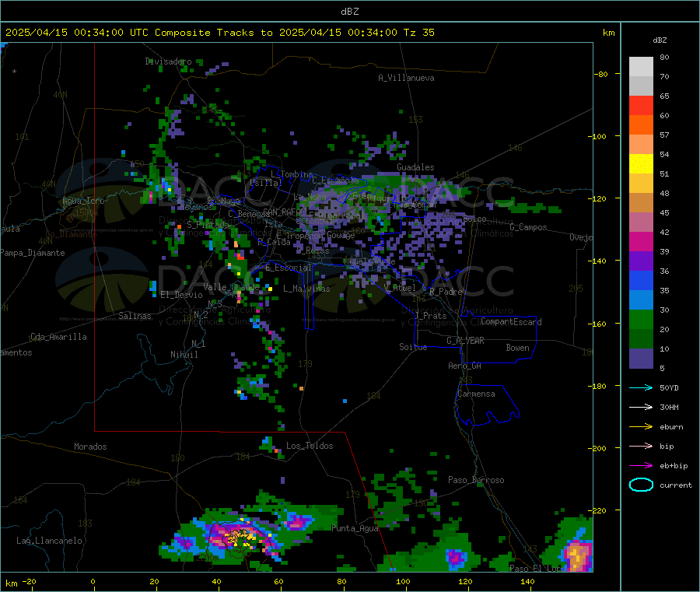Click the Agua_Toro place label
The image size is (700, 592).
[x=83, y=201]
